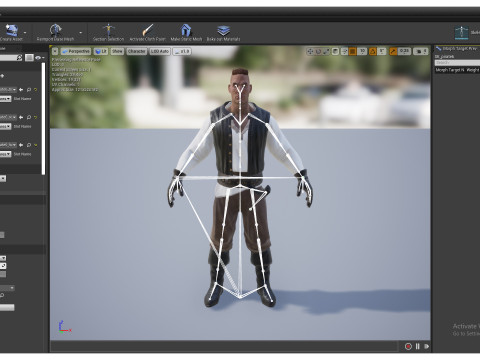Browse to third material asset magnifier
Viewport: 480px width, 360px height.
click(29, 145)
